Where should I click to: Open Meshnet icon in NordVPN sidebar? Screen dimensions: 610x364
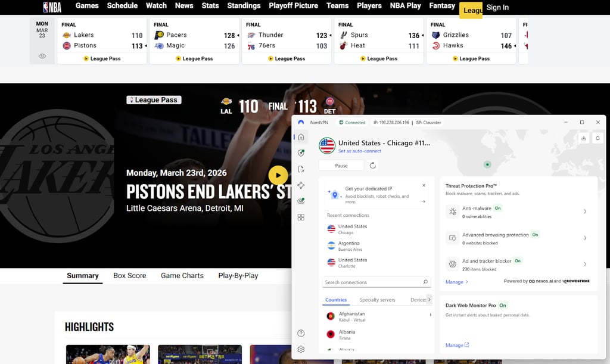301,185
